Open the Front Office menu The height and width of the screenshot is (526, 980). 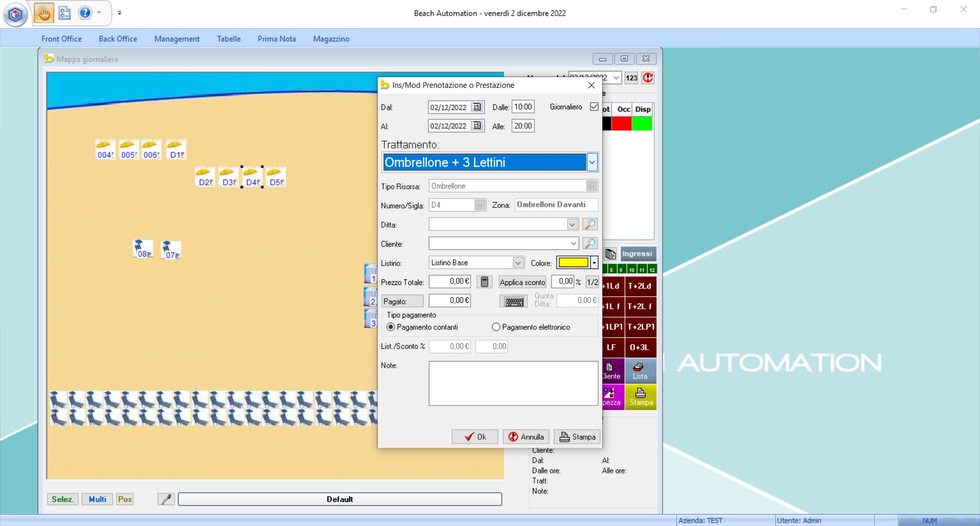[62, 39]
